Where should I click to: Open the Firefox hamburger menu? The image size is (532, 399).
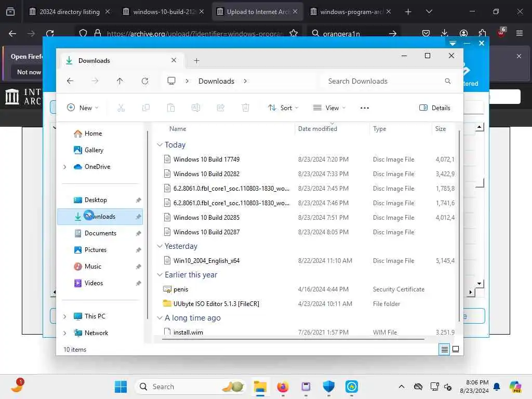tap(520, 33)
